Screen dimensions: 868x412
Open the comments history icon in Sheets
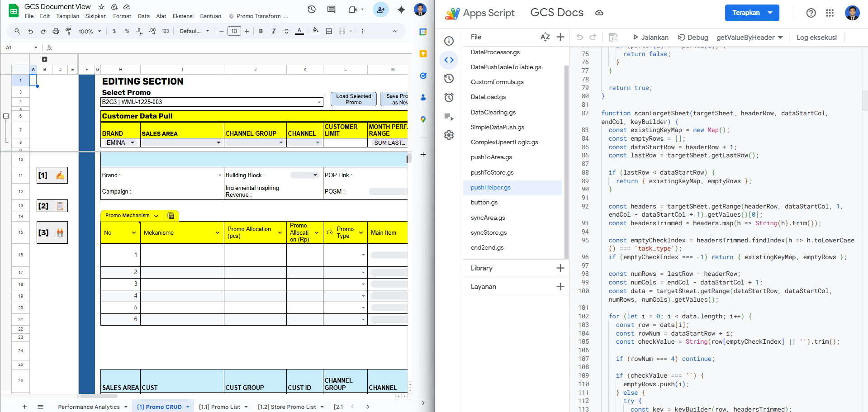332,9
